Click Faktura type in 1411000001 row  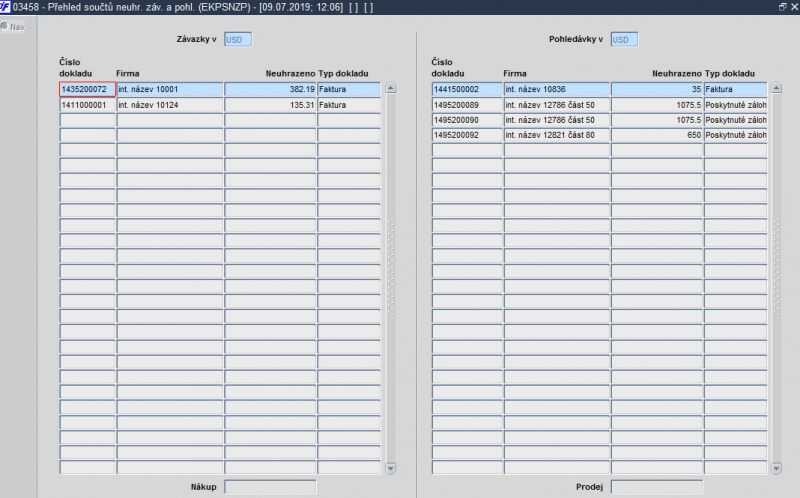349,105
